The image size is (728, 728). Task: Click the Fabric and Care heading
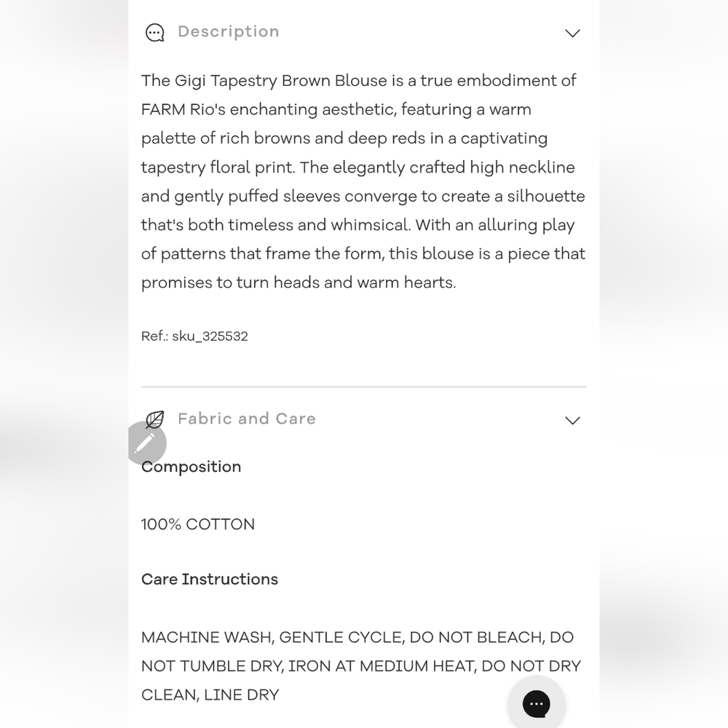(247, 419)
